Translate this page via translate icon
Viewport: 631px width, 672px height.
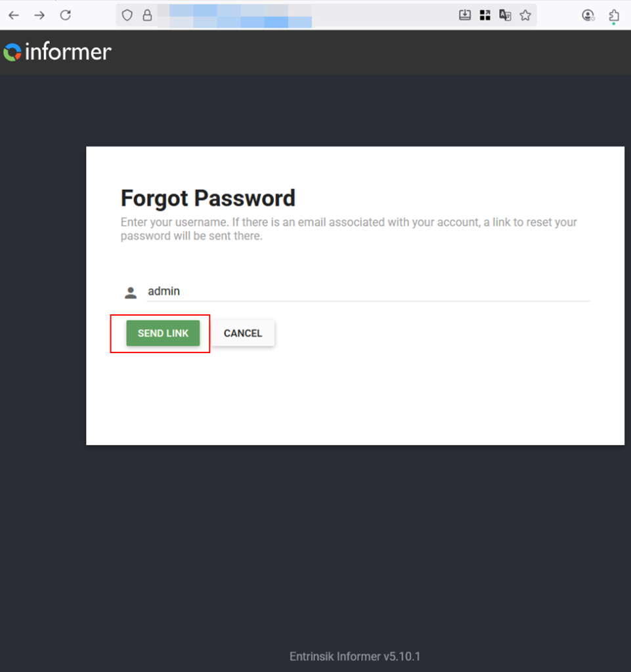point(505,16)
